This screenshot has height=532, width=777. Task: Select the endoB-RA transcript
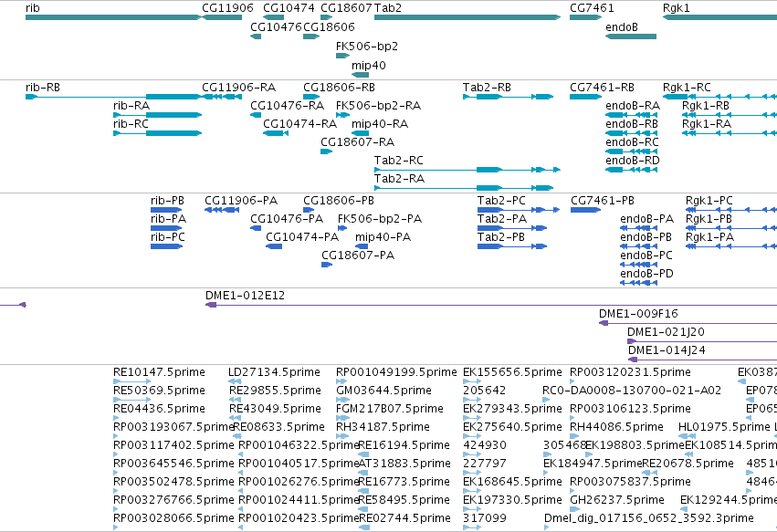pyautogui.click(x=631, y=115)
